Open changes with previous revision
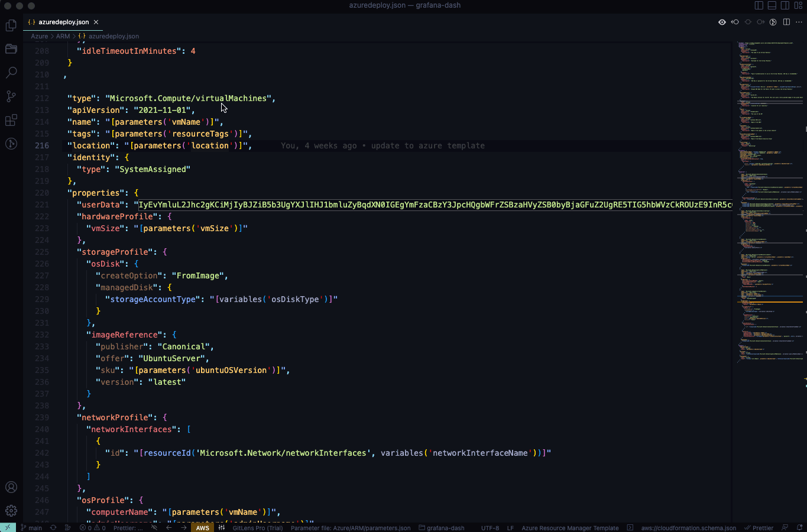The height and width of the screenshot is (532, 807). [x=735, y=22]
